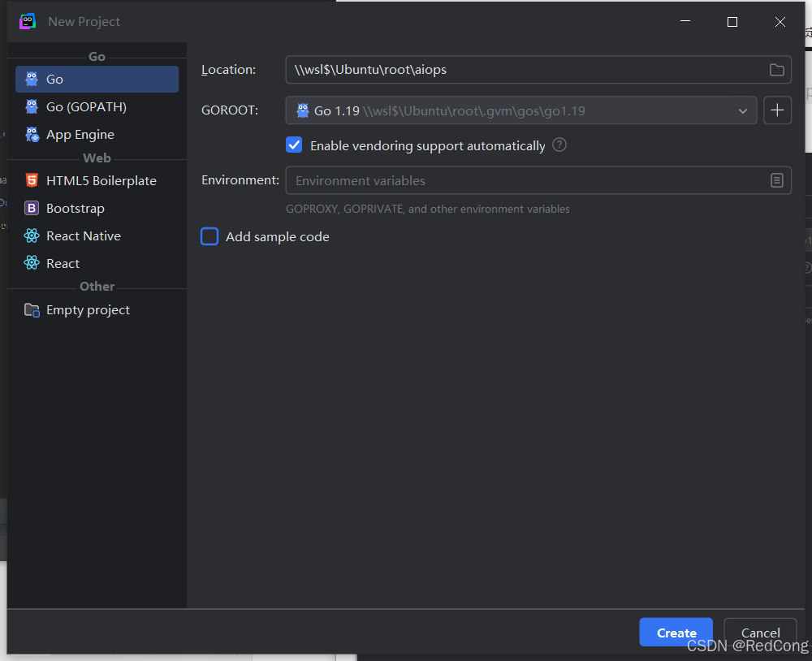Expand the GOROOT dropdown arrow
The width and height of the screenshot is (812, 661).
point(743,111)
